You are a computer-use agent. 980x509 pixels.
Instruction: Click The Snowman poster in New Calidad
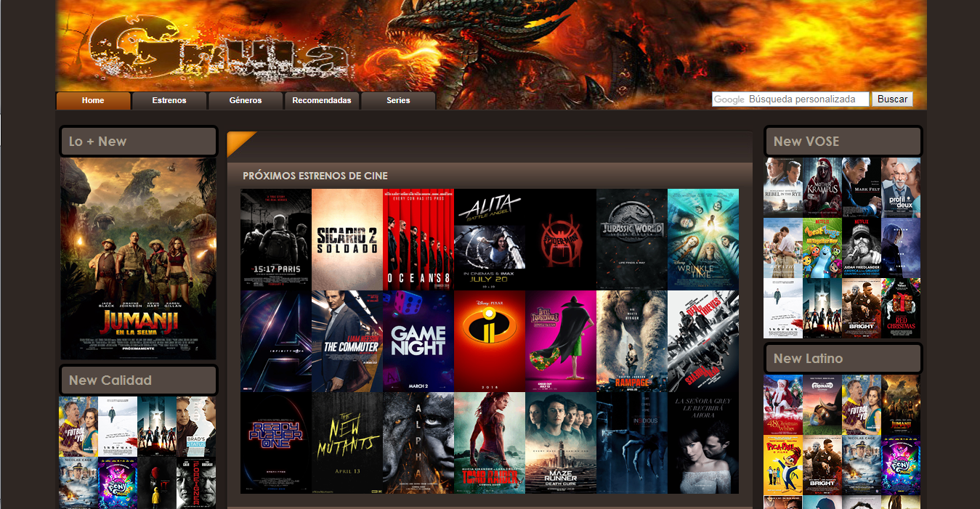(x=118, y=426)
